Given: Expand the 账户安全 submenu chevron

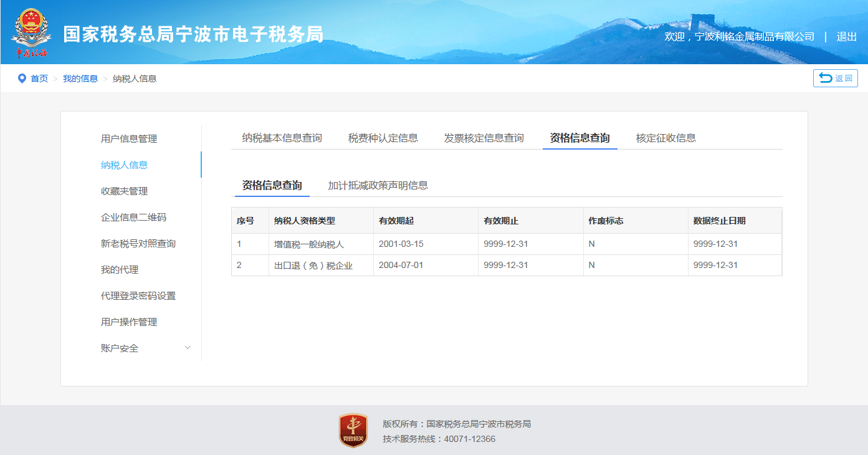Looking at the screenshot, I should pos(188,348).
